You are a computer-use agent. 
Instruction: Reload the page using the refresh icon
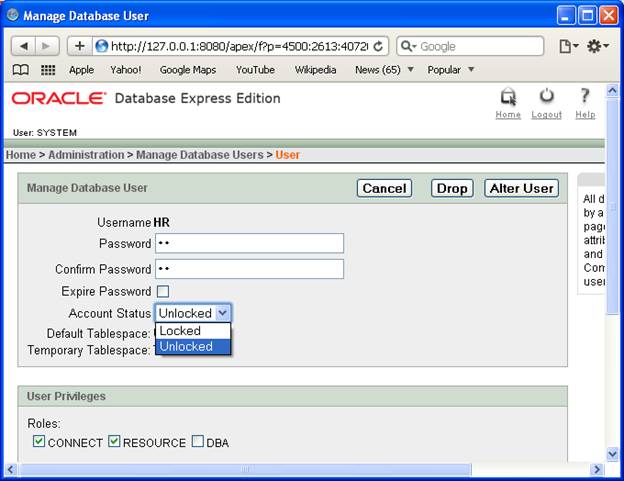click(378, 47)
